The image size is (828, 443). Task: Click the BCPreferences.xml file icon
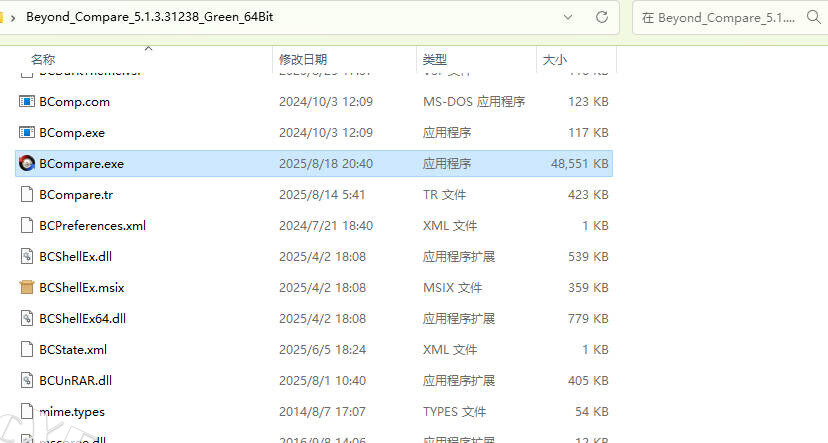(x=26, y=225)
